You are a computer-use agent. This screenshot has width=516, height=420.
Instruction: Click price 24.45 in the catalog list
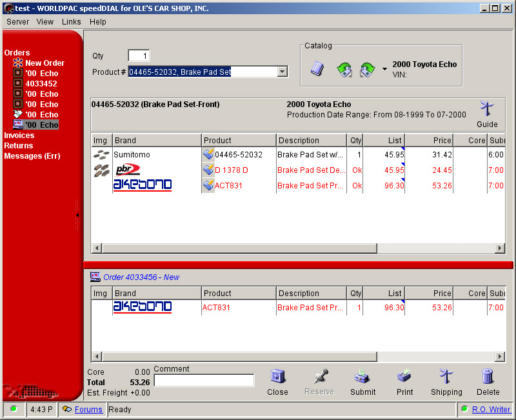442,170
